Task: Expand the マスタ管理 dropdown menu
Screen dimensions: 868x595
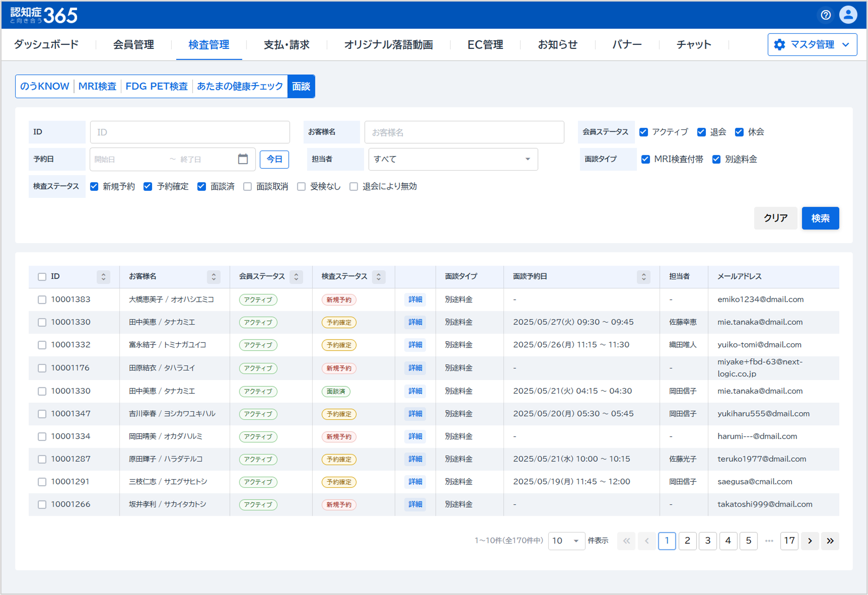Action: 812,45
